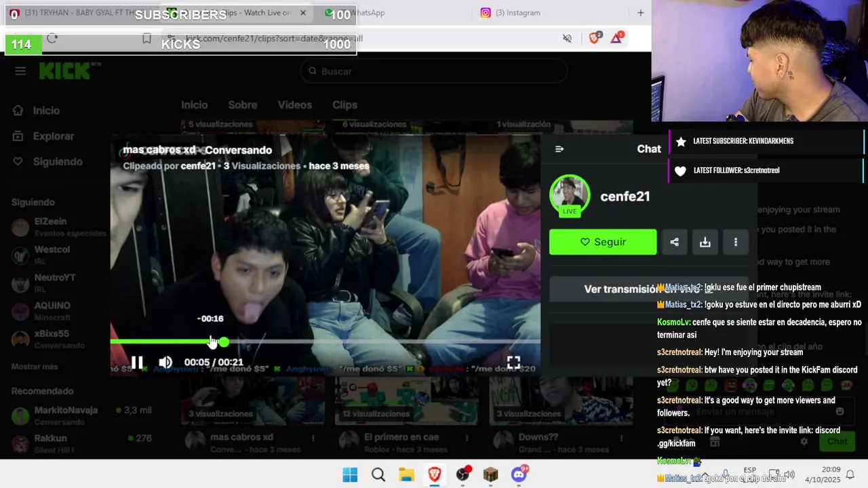This screenshot has height=488, width=868.
Task: Reload the page
Action: tap(52, 39)
